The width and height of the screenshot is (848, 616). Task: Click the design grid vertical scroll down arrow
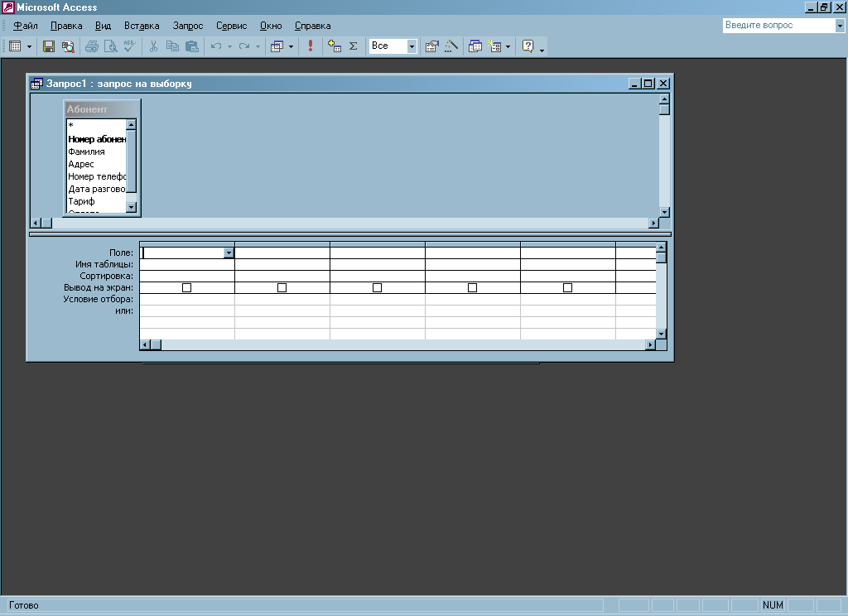[x=661, y=334]
